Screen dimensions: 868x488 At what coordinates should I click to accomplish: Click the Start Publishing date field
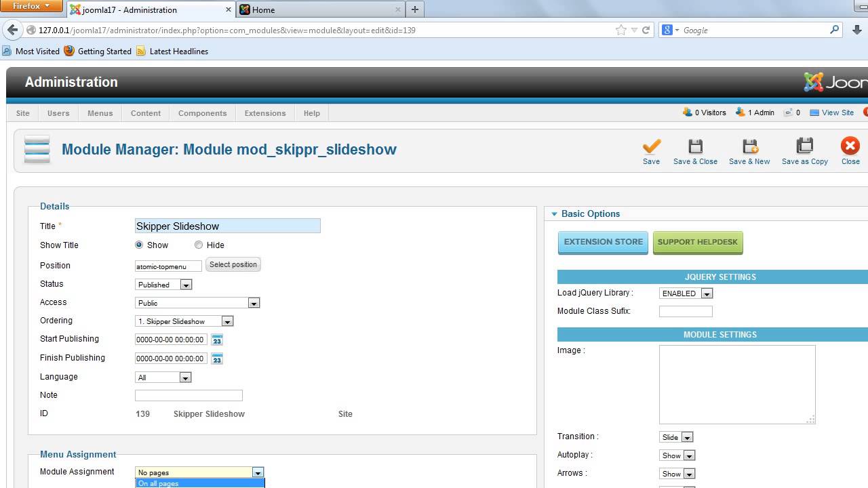click(x=171, y=340)
